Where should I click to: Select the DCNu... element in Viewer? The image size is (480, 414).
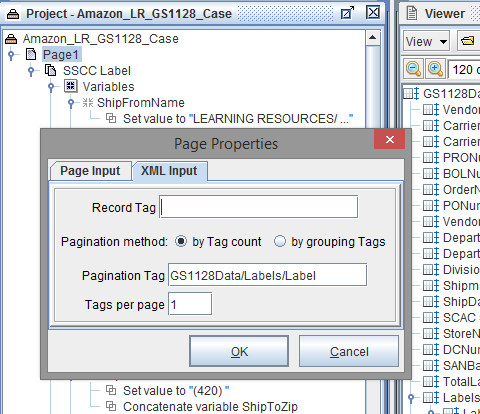461,350
